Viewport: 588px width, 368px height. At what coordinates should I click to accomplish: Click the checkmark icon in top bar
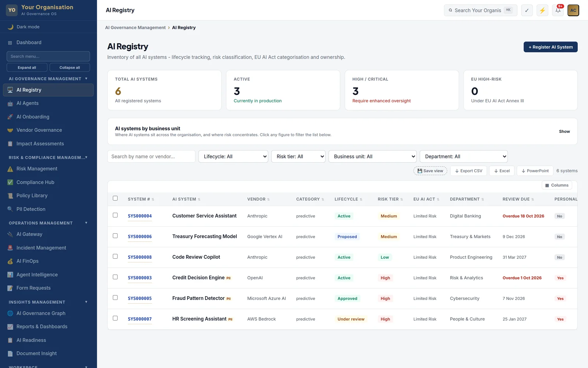[527, 10]
